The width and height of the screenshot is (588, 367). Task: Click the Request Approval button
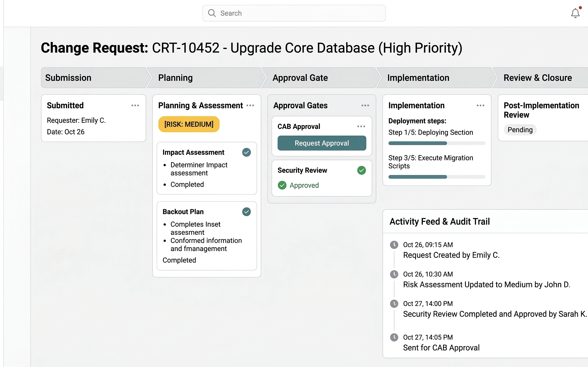[321, 143]
